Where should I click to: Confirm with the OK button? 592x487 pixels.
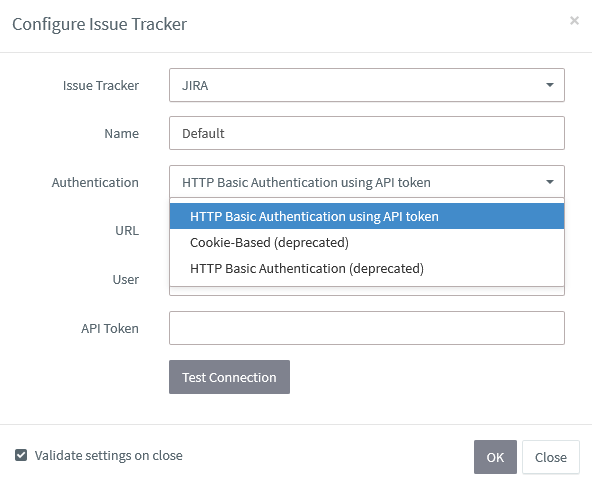tap(495, 457)
